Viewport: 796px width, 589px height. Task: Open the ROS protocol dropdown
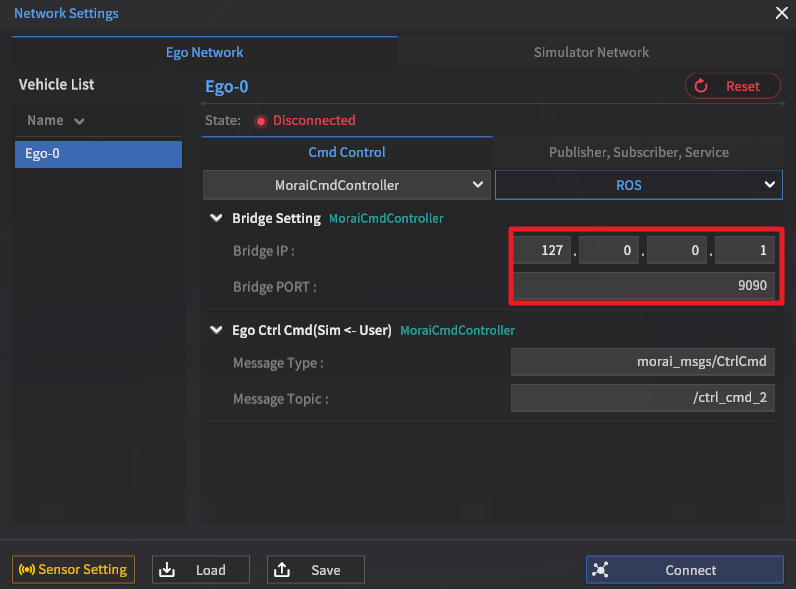(x=638, y=185)
